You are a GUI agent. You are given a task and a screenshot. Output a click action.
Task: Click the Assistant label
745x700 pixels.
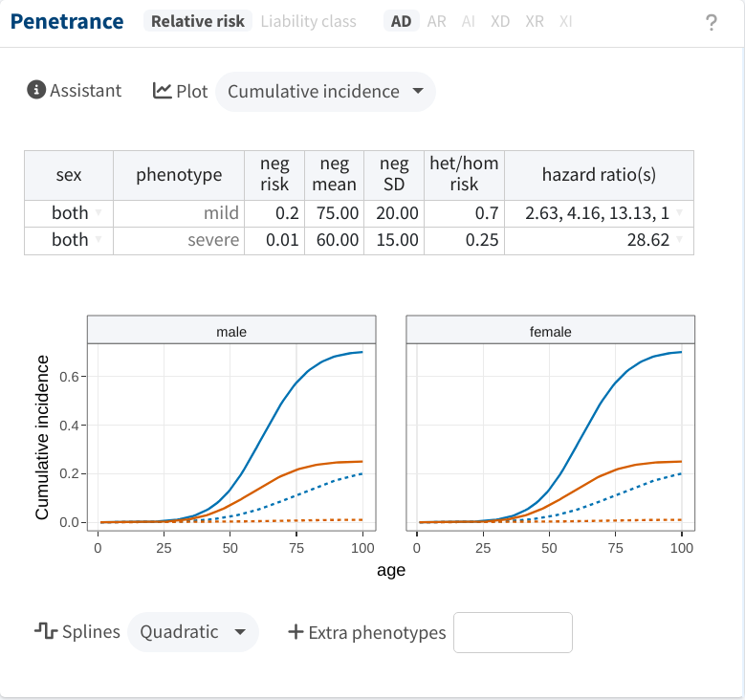coord(85,90)
